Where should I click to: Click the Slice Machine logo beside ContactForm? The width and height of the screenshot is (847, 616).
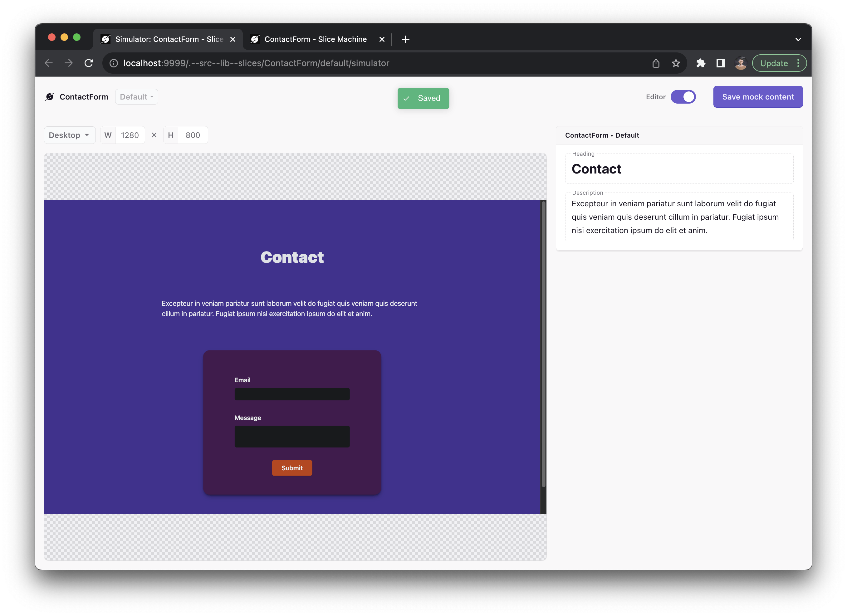coord(50,97)
